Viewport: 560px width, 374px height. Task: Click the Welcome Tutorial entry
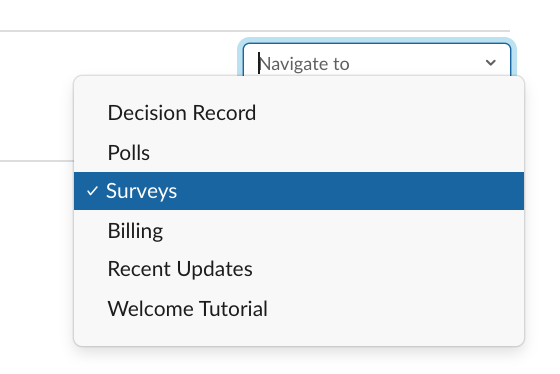tap(299, 309)
